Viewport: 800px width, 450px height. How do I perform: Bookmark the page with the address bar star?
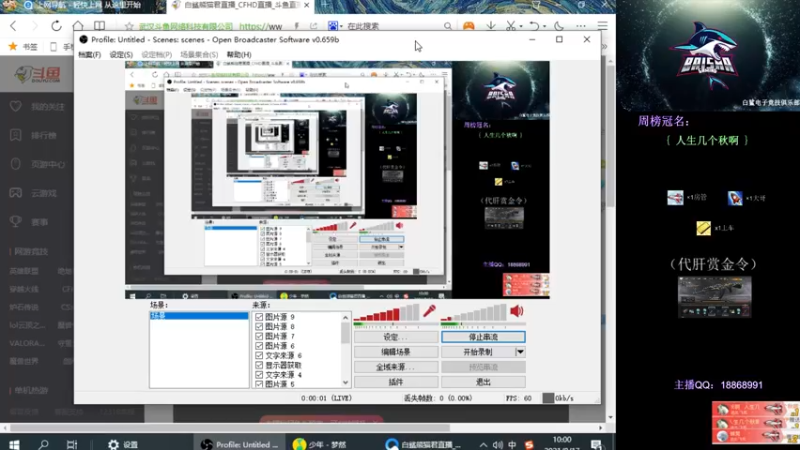(129, 26)
